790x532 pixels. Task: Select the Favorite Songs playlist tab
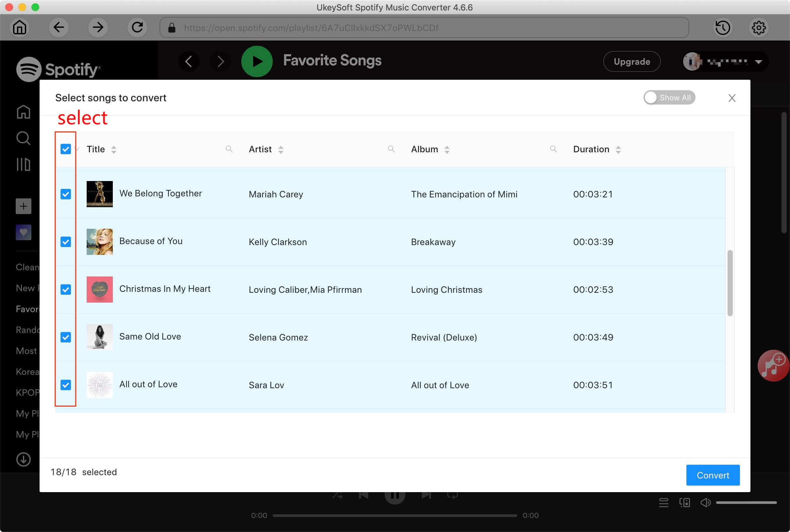(x=28, y=309)
